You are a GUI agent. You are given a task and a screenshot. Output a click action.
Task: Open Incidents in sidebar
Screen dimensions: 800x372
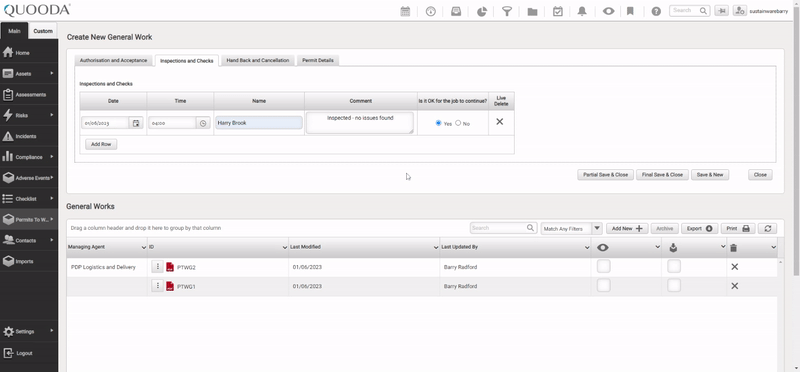click(x=29, y=136)
